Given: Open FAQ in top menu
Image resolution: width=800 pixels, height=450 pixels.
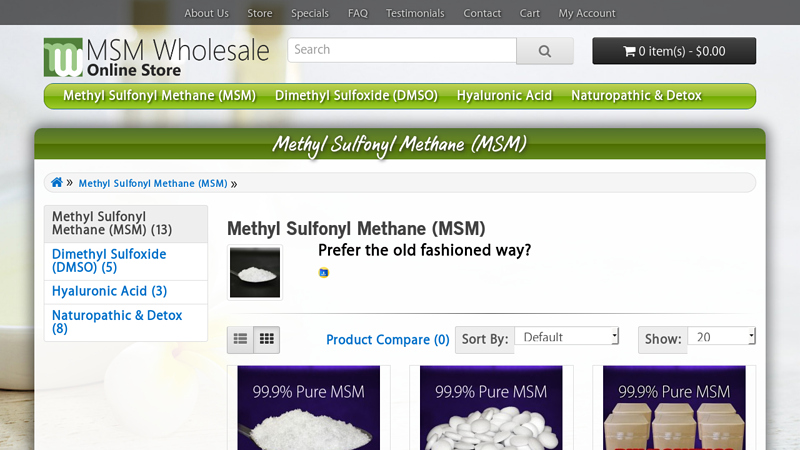Looking at the screenshot, I should point(358,13).
